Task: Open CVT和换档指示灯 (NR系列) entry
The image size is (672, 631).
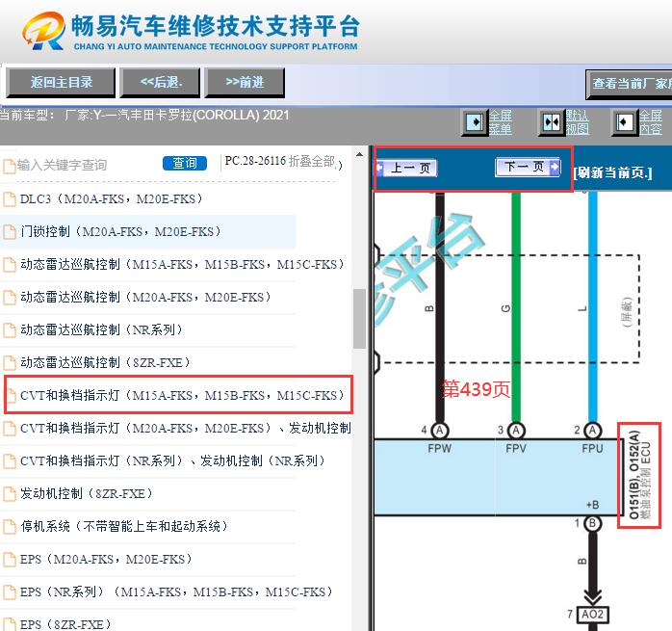Action: 172,460
